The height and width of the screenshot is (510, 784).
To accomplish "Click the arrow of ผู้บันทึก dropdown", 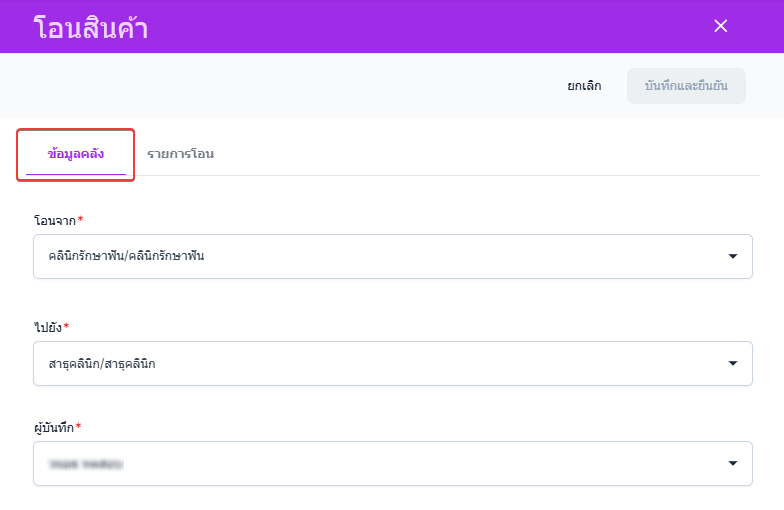I will coord(732,464).
